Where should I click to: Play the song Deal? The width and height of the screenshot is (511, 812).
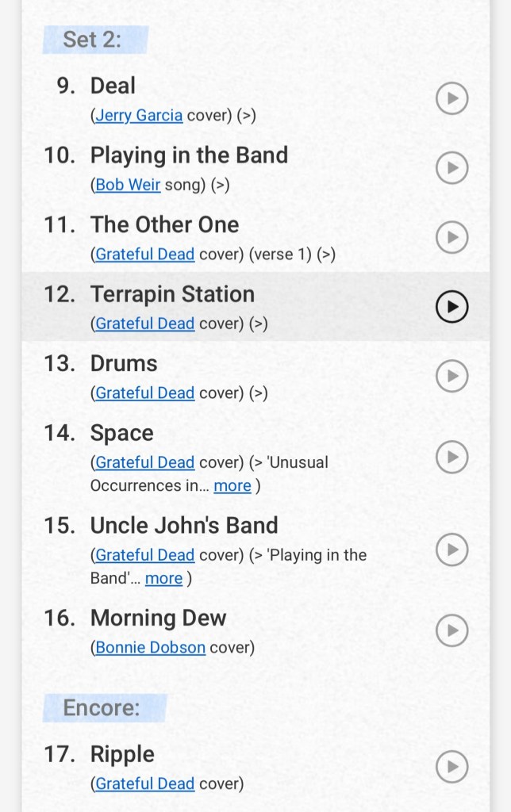point(452,99)
